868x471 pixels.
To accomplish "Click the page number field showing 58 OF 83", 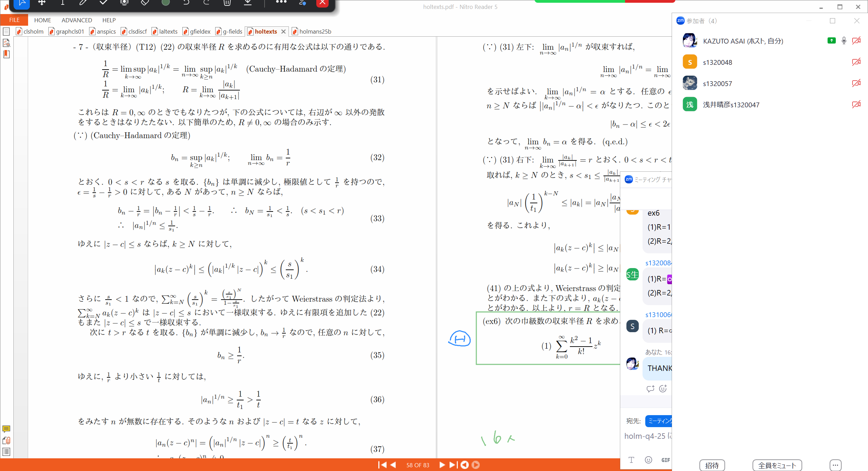I will (418, 465).
